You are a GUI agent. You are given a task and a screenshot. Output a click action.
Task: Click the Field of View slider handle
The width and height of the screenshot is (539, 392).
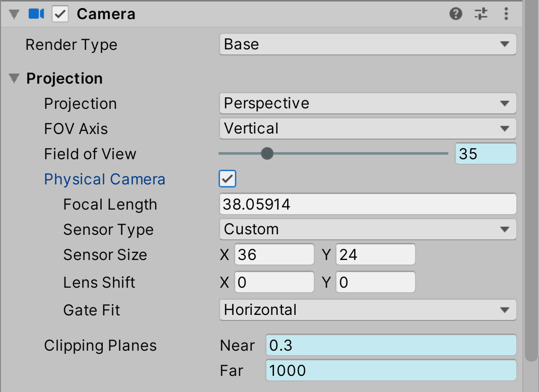point(267,154)
